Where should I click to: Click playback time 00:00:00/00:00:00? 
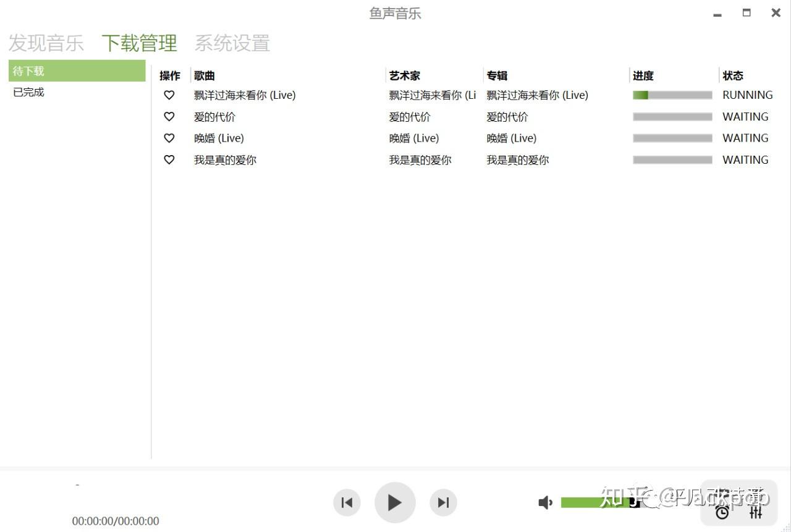[x=116, y=521]
